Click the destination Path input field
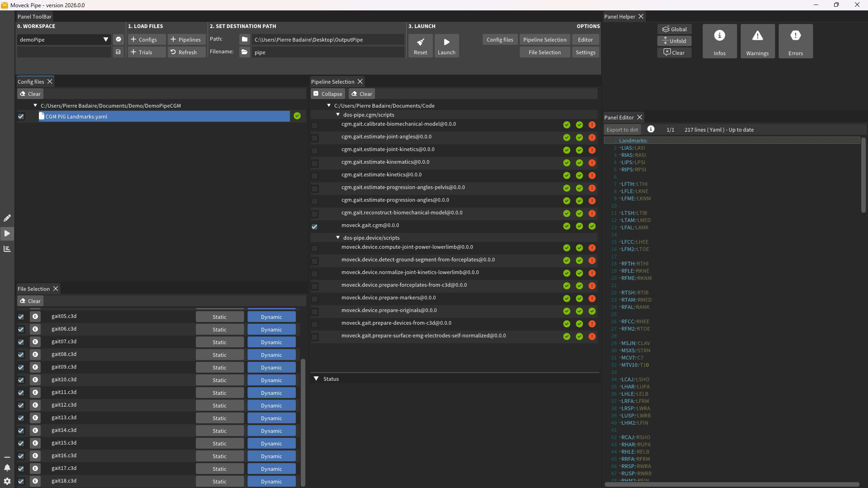Image resolution: width=868 pixels, height=488 pixels. point(327,39)
